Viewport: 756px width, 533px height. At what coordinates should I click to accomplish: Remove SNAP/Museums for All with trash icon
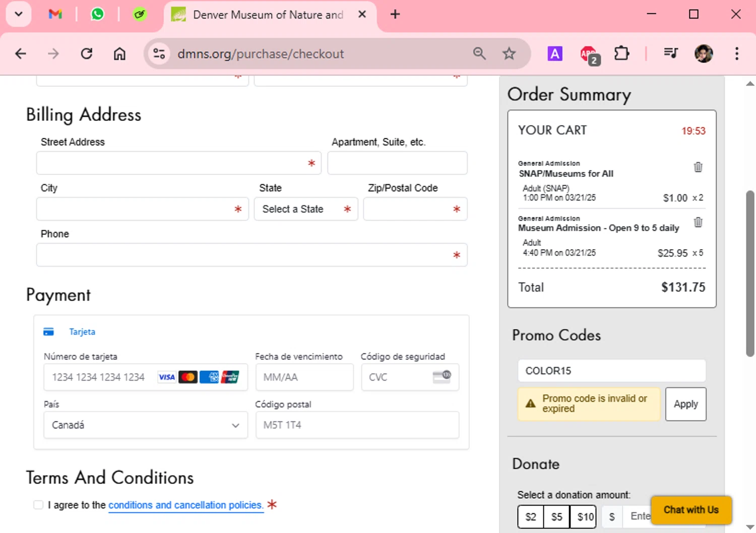tap(698, 167)
